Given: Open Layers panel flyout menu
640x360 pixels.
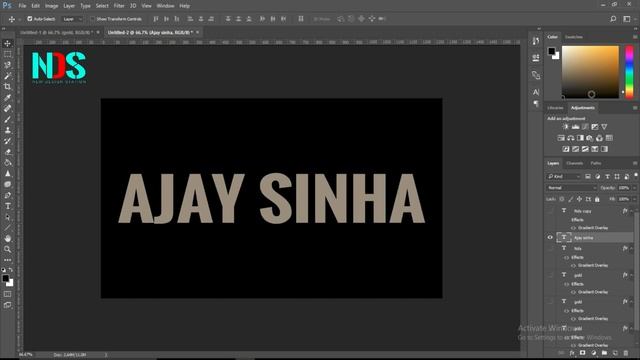Looking at the screenshot, I should (x=635, y=163).
